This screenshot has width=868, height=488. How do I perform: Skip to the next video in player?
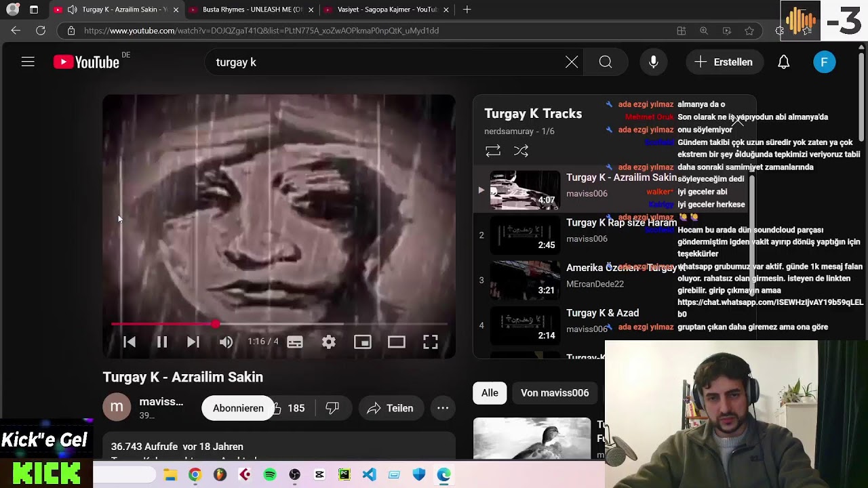pyautogui.click(x=193, y=342)
